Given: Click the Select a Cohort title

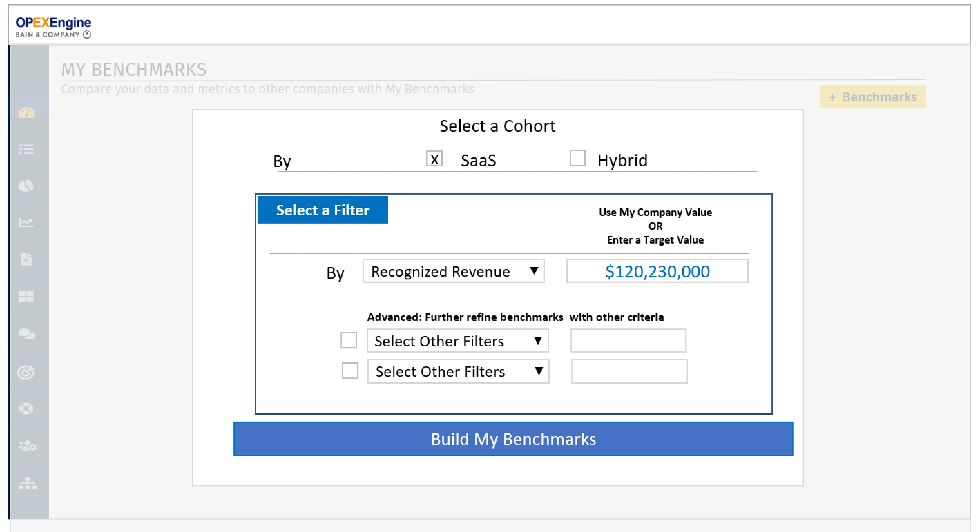Looking at the screenshot, I should (x=497, y=126).
